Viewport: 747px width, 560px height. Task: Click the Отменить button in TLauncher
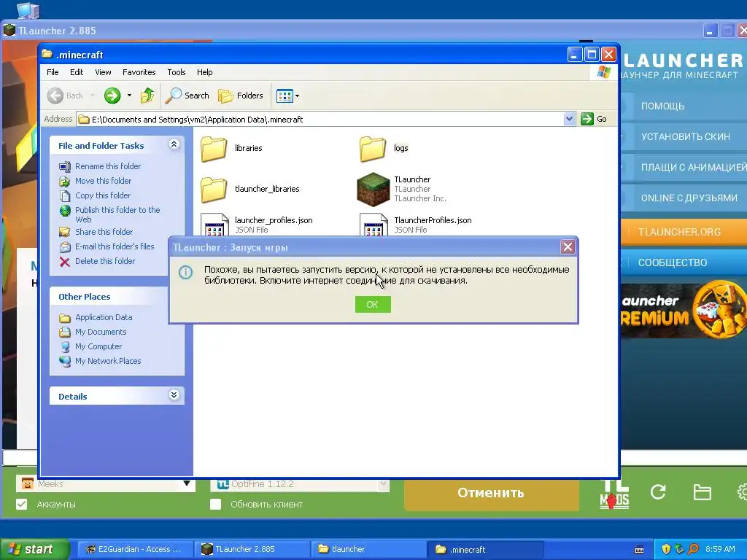point(491,494)
